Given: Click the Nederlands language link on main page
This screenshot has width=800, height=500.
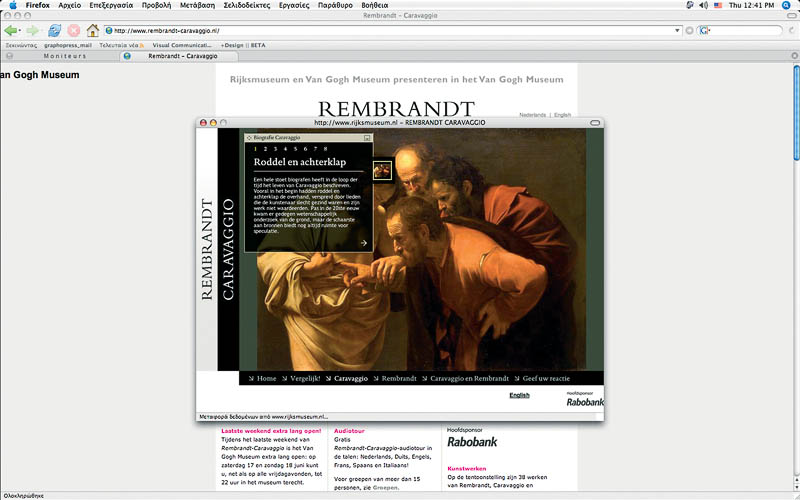Looking at the screenshot, I should [532, 115].
